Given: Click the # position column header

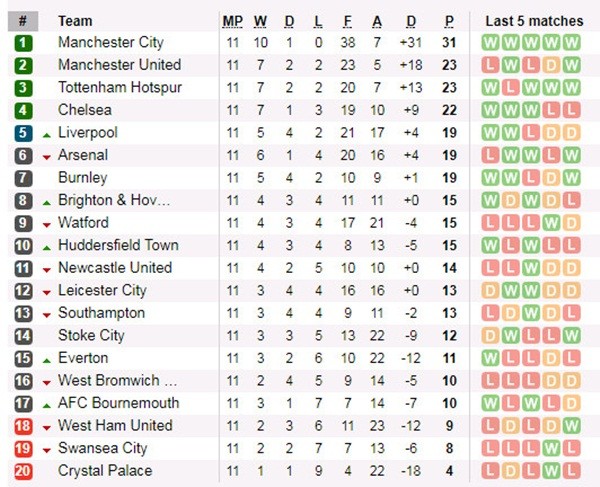Looking at the screenshot, I should (x=23, y=21).
